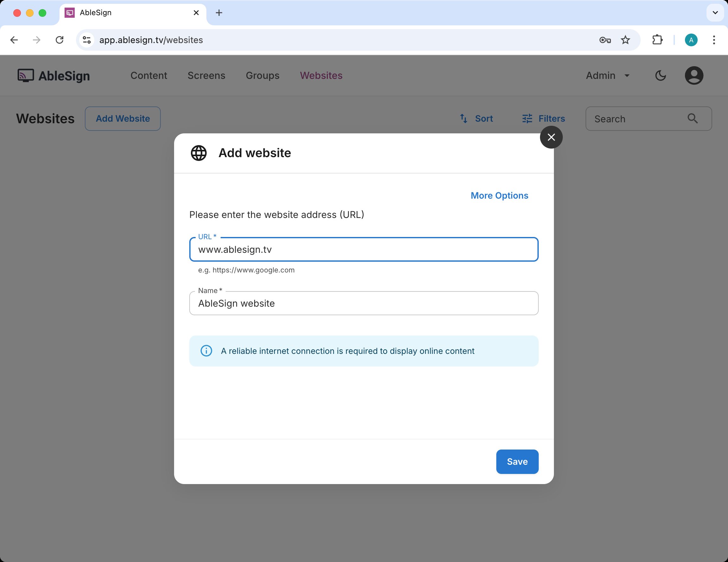Select the Screens navigation item
This screenshot has height=562, width=728.
(206, 75)
